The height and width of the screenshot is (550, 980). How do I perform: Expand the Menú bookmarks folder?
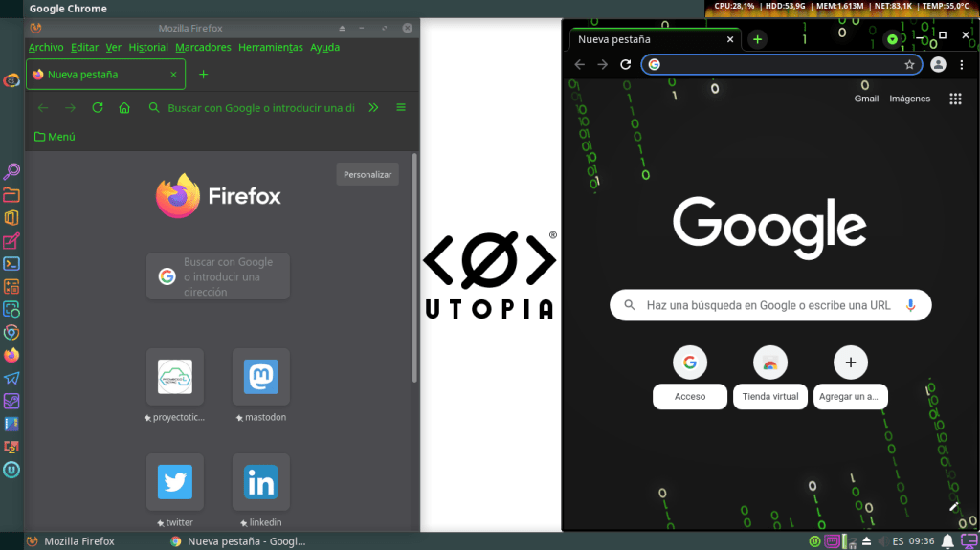[x=55, y=137]
